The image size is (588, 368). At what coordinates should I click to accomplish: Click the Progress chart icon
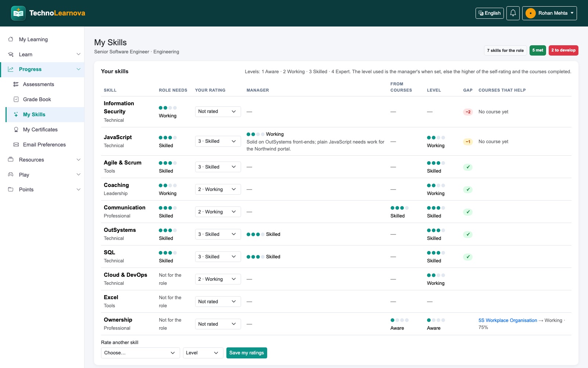point(11,69)
